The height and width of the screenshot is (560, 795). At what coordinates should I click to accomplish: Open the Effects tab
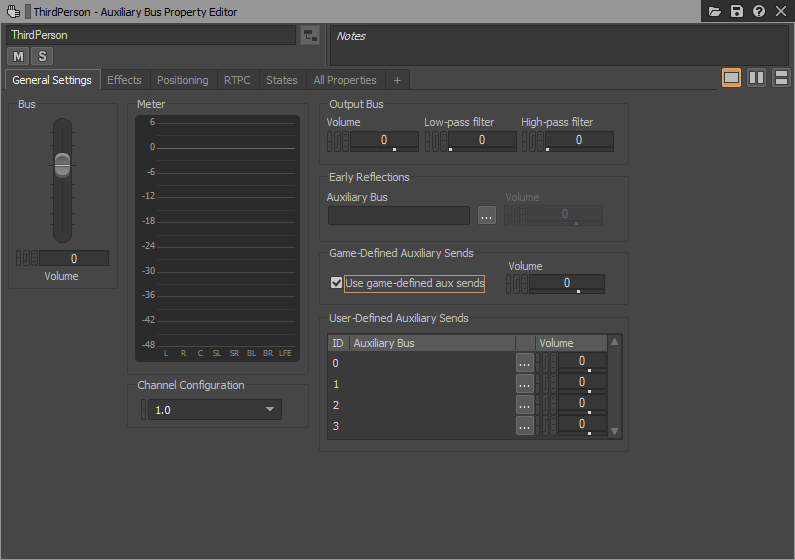click(124, 80)
